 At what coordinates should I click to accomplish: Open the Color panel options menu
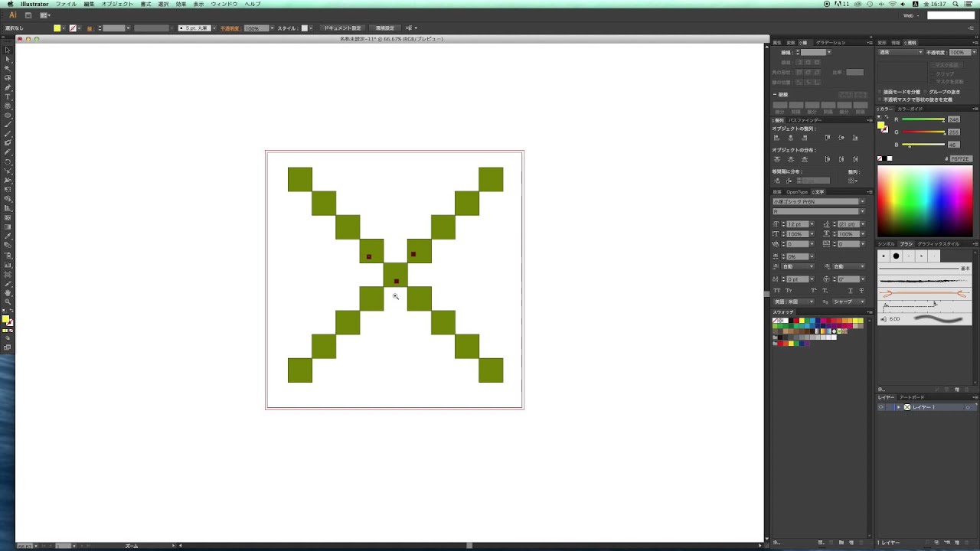(975, 109)
